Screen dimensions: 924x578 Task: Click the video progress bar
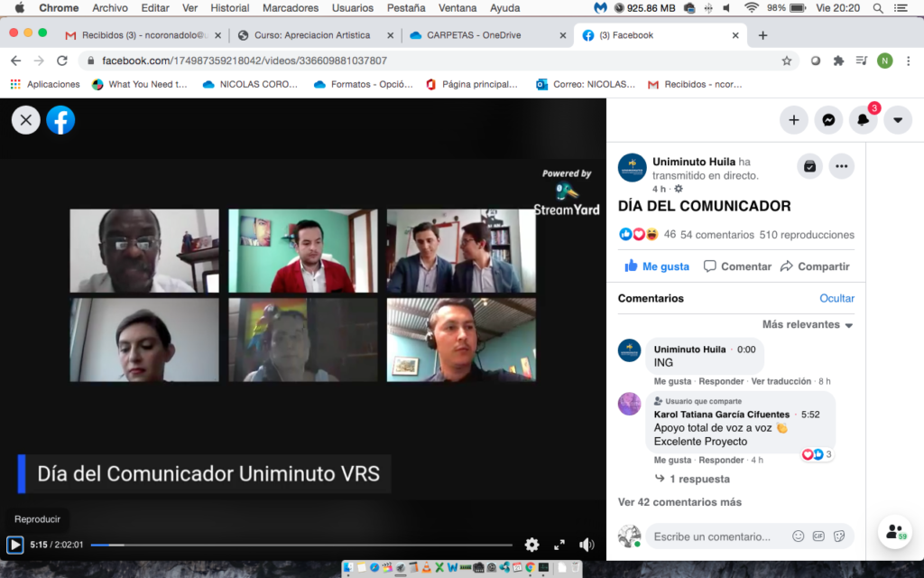pyautogui.click(x=301, y=545)
